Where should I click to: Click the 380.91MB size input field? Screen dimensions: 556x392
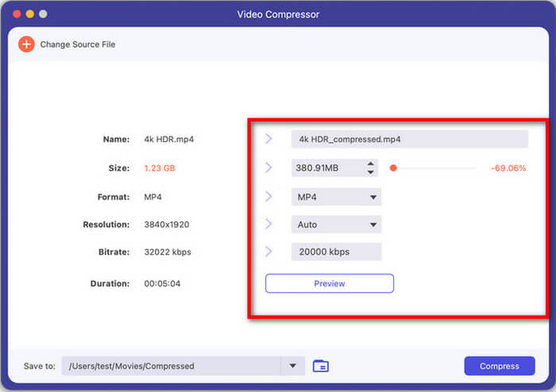[x=327, y=168]
